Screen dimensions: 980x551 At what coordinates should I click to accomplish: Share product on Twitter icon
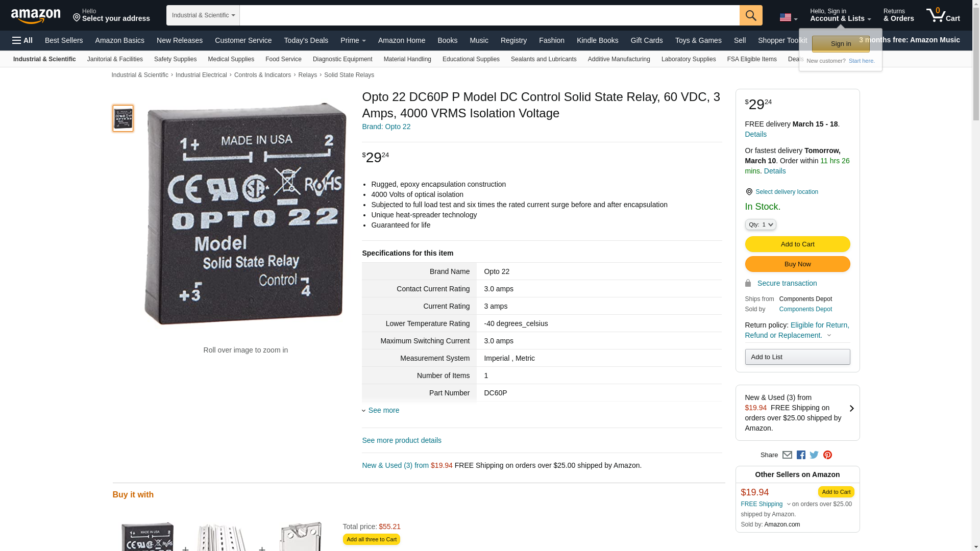pyautogui.click(x=814, y=455)
